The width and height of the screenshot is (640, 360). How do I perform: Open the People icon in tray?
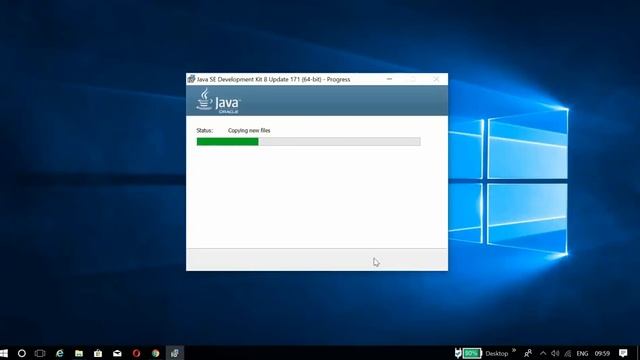[528, 353]
